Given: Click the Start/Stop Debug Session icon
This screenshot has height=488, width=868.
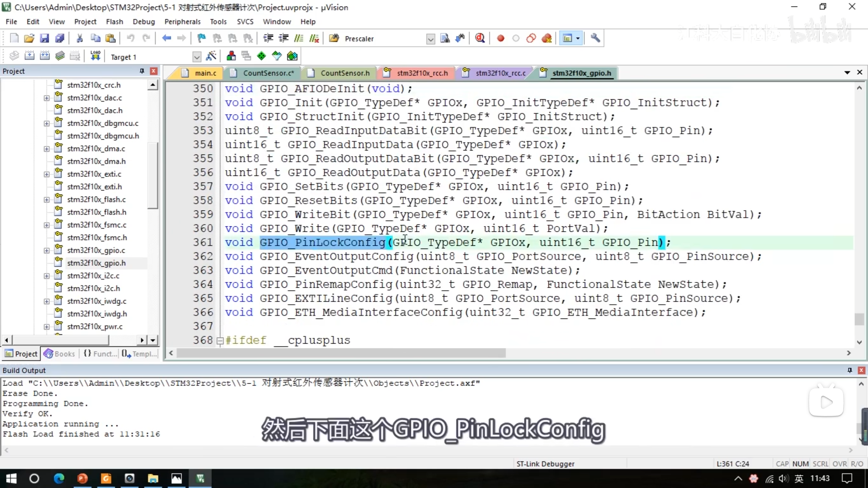Looking at the screenshot, I should click(479, 38).
